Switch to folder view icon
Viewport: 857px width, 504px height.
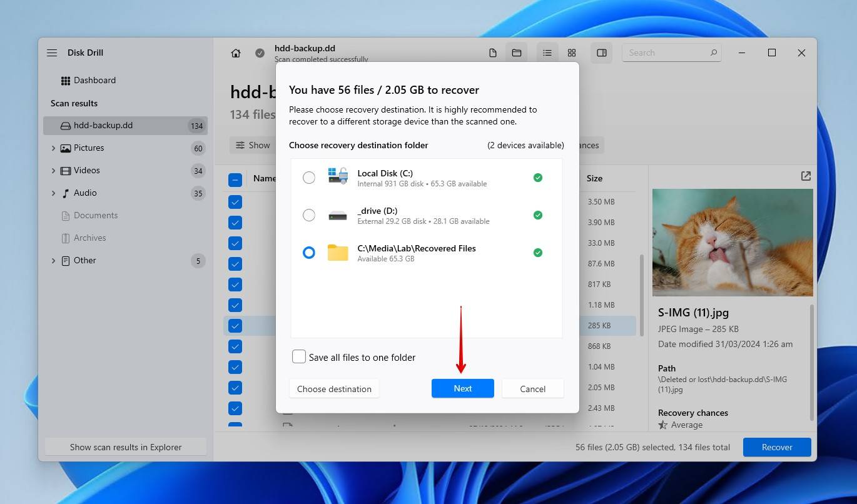click(x=517, y=53)
